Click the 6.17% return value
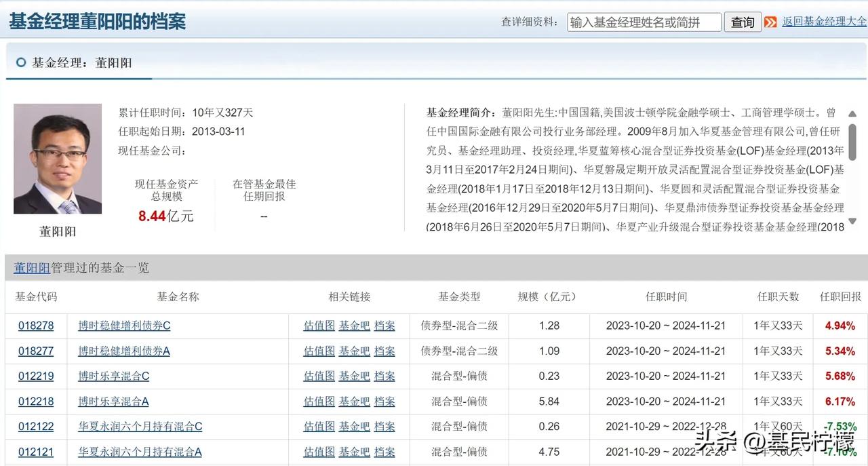The width and height of the screenshot is (868, 466). coord(840,402)
